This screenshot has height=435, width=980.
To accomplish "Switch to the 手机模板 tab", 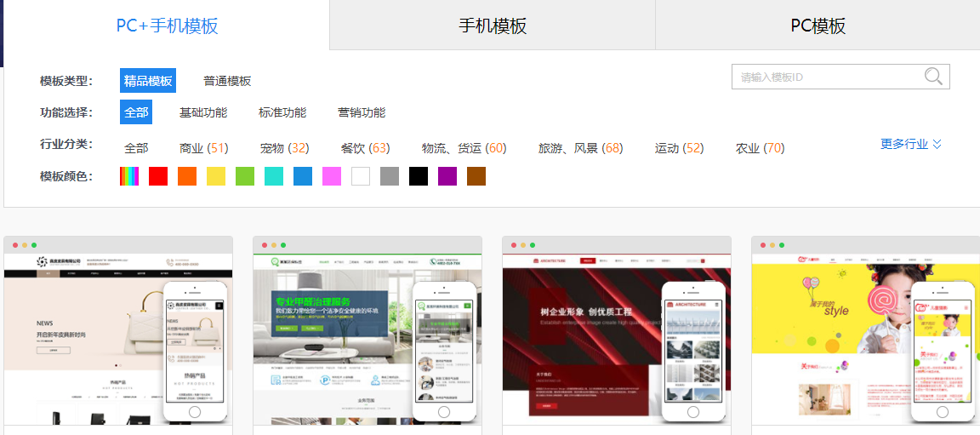I will click(x=493, y=26).
